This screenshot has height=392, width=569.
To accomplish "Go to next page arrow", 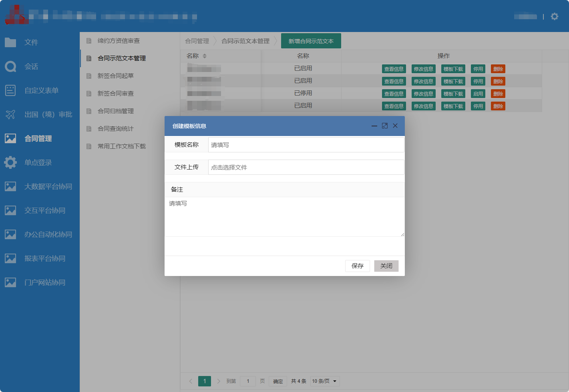I will coord(219,381).
